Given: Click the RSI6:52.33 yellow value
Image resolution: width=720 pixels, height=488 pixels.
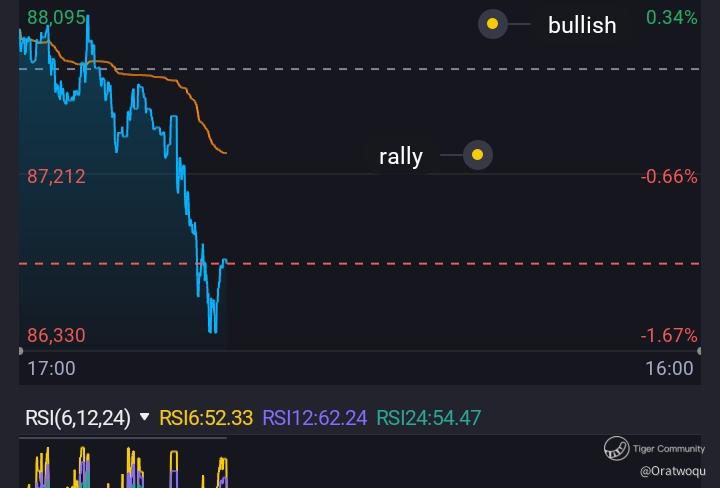Looking at the screenshot, I should pyautogui.click(x=206, y=418).
